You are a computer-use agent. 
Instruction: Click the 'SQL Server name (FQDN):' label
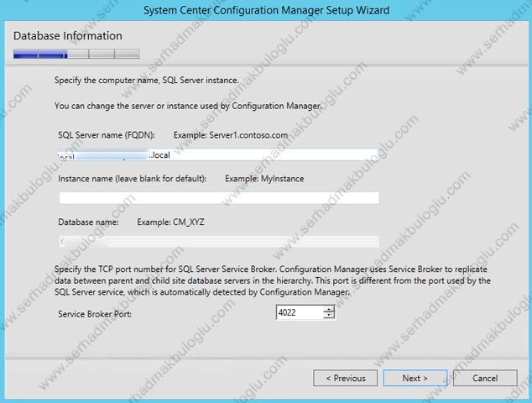pyautogui.click(x=107, y=135)
